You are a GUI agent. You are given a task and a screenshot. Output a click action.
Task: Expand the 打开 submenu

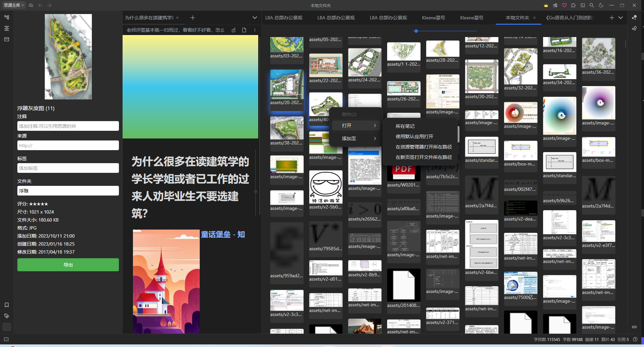tap(356, 125)
